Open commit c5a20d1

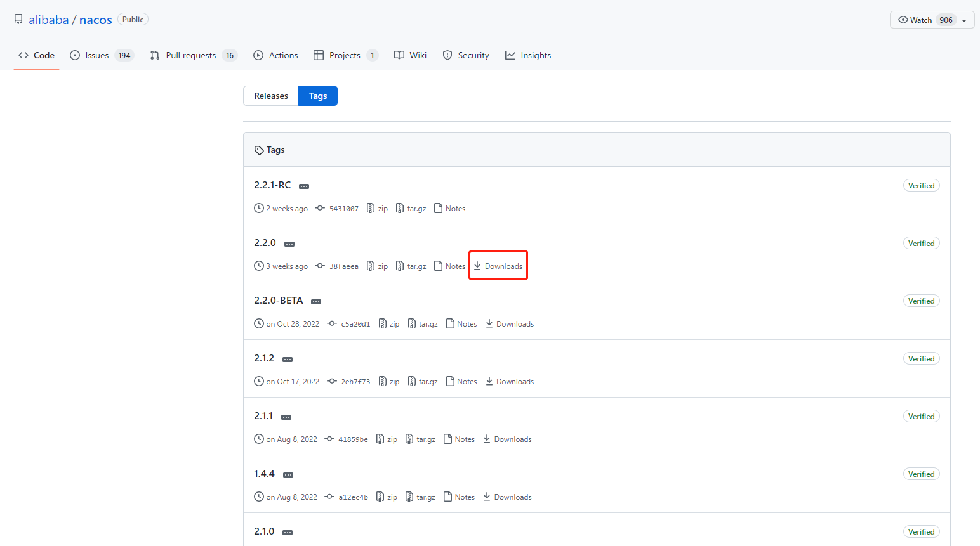(x=349, y=324)
